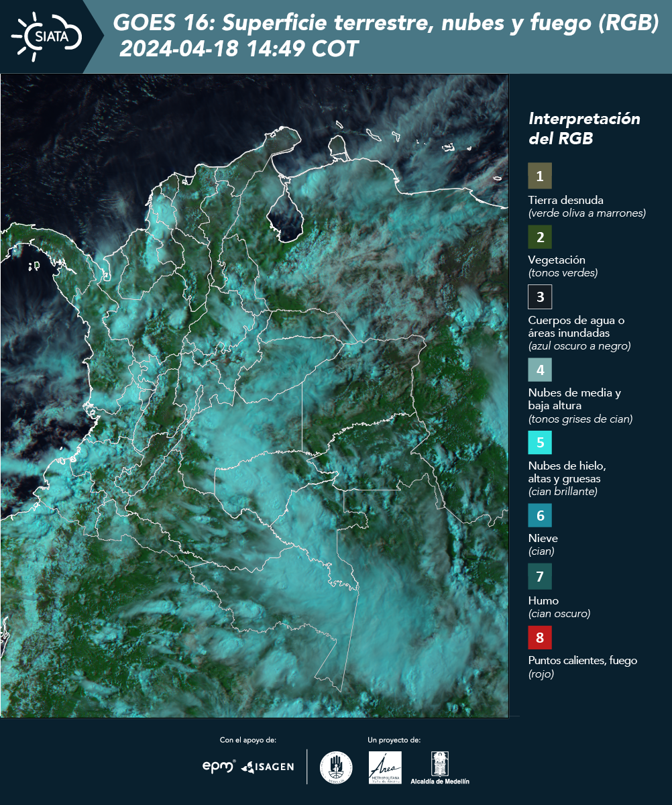672x805 pixels.
Task: Click '(tonos verdes)' text
Action: pos(563,273)
